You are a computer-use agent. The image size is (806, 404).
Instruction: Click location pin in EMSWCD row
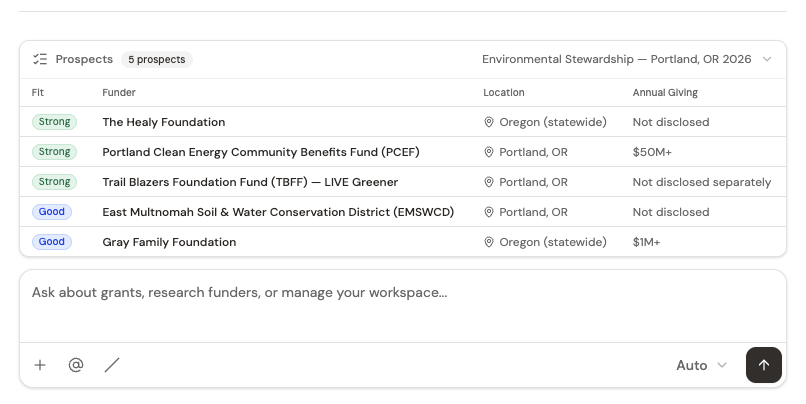pos(489,212)
